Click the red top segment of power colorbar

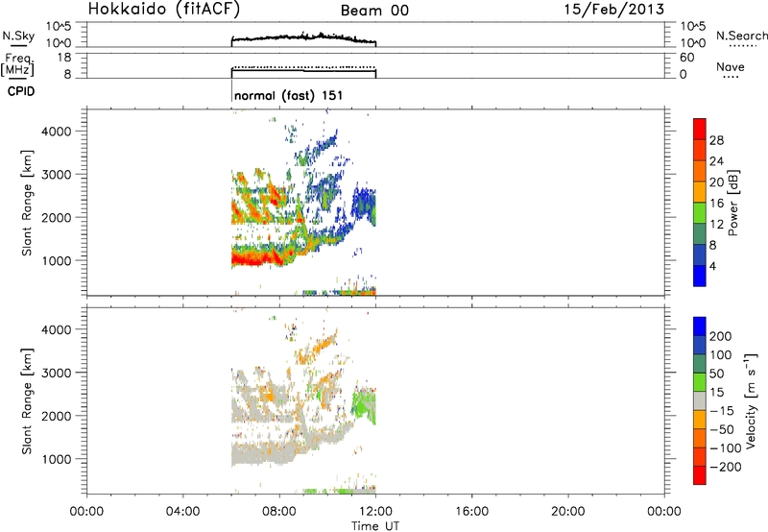pos(700,129)
